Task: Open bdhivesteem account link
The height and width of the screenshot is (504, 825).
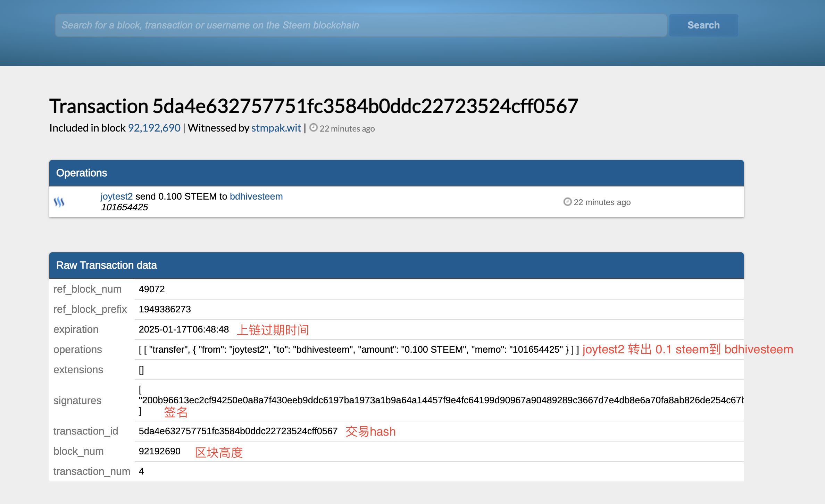Action: click(256, 196)
